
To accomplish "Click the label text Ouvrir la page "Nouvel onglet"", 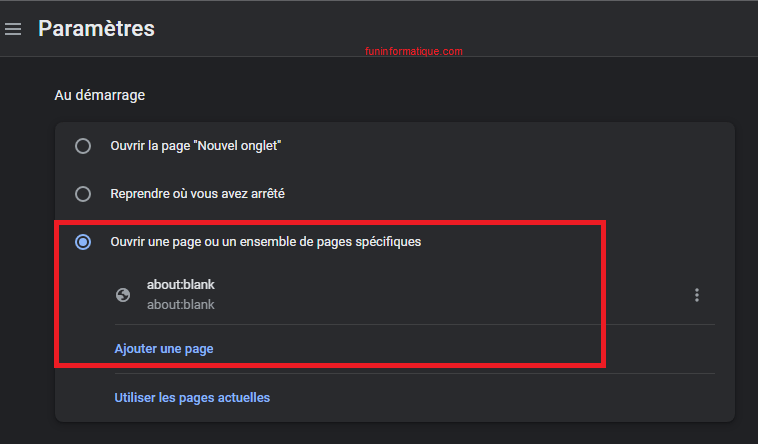I will coord(195,146).
